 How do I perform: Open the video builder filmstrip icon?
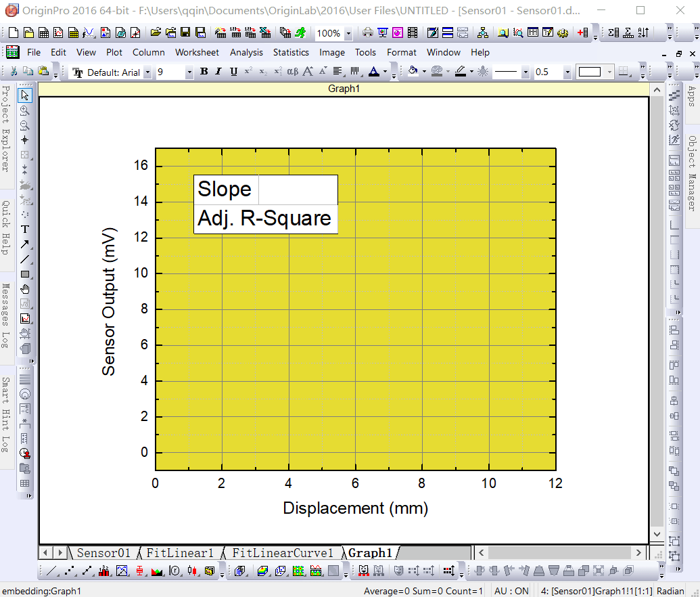pos(413,32)
